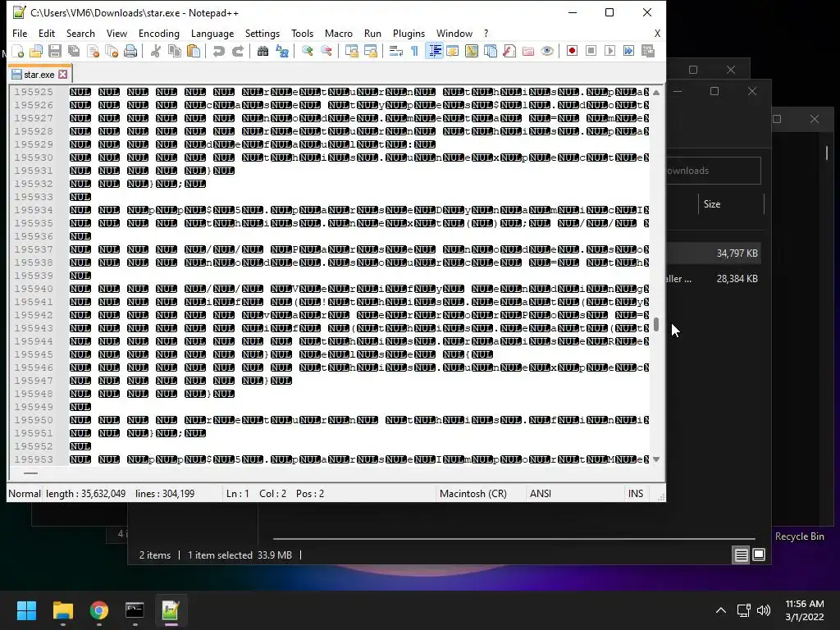The image size is (840, 630).
Task: Click the Copy toolbar icon
Action: [x=175, y=51]
